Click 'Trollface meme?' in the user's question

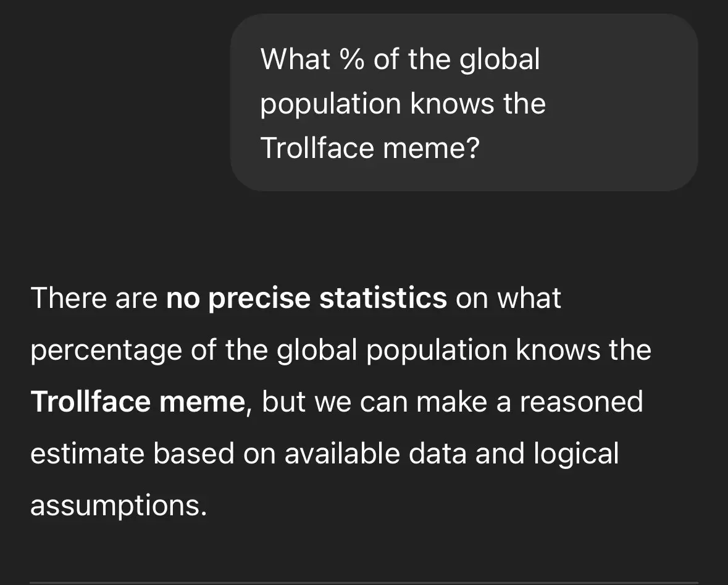370,148
